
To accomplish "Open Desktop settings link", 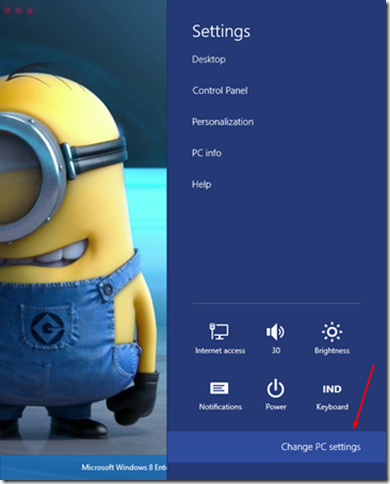I will tap(209, 59).
